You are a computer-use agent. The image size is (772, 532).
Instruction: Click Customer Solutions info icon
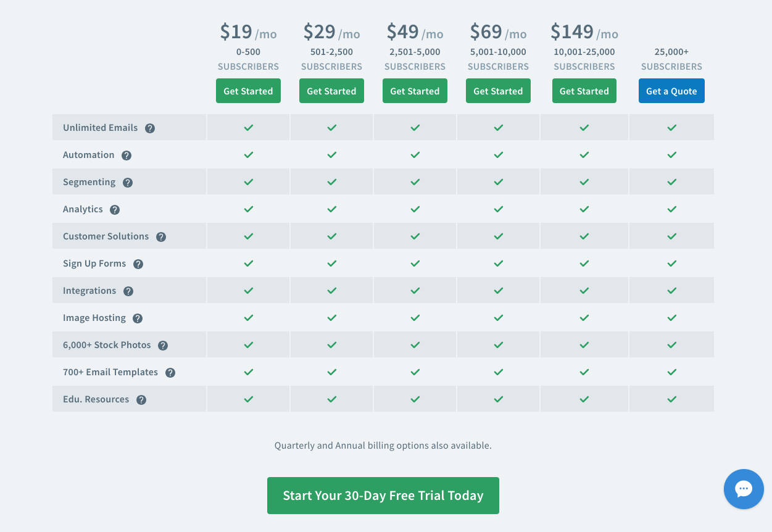[161, 237]
